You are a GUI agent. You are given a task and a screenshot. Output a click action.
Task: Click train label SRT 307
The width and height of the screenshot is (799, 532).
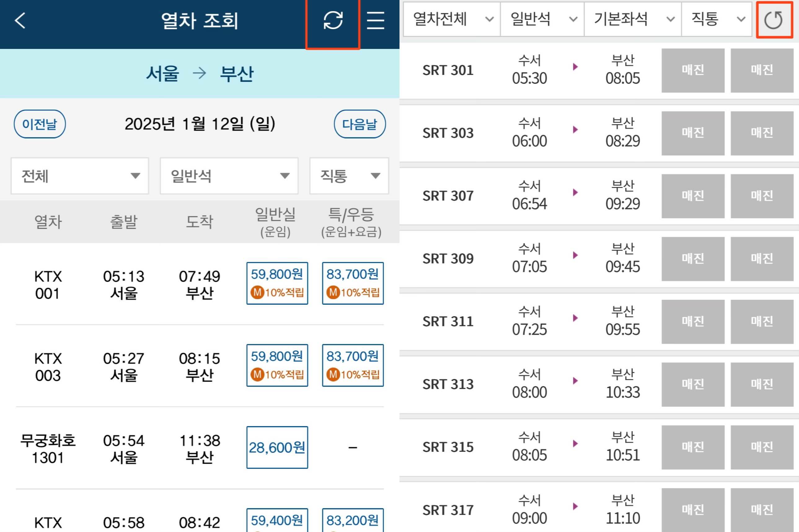(x=448, y=196)
